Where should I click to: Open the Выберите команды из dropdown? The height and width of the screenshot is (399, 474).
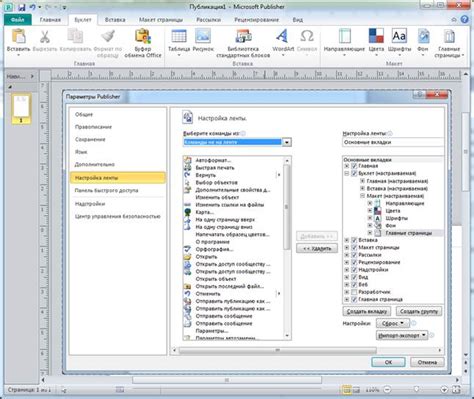click(x=287, y=142)
